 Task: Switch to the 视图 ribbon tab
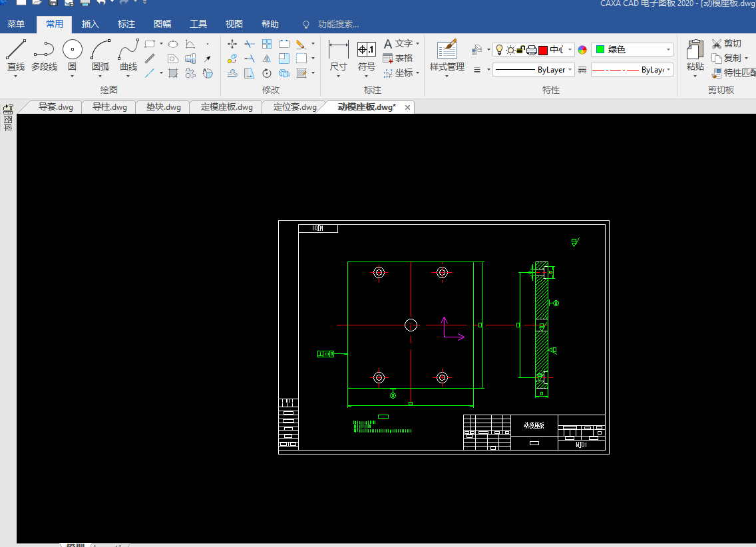pyautogui.click(x=234, y=24)
